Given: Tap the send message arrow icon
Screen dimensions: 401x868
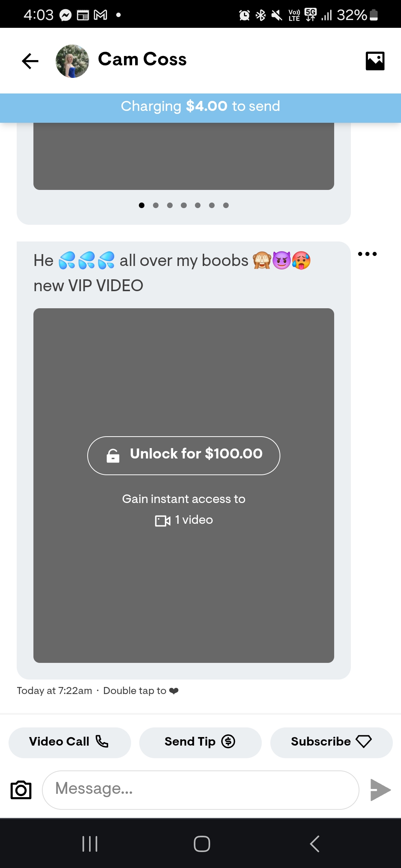Looking at the screenshot, I should coord(381,790).
